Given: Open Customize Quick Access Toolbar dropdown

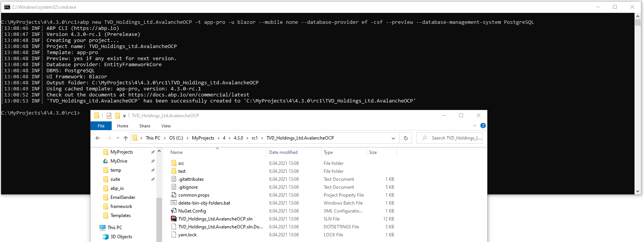Looking at the screenshot, I should coord(124,116).
